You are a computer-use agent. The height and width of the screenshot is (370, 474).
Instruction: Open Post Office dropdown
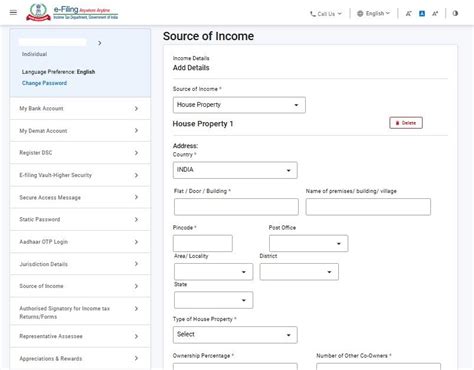point(308,243)
